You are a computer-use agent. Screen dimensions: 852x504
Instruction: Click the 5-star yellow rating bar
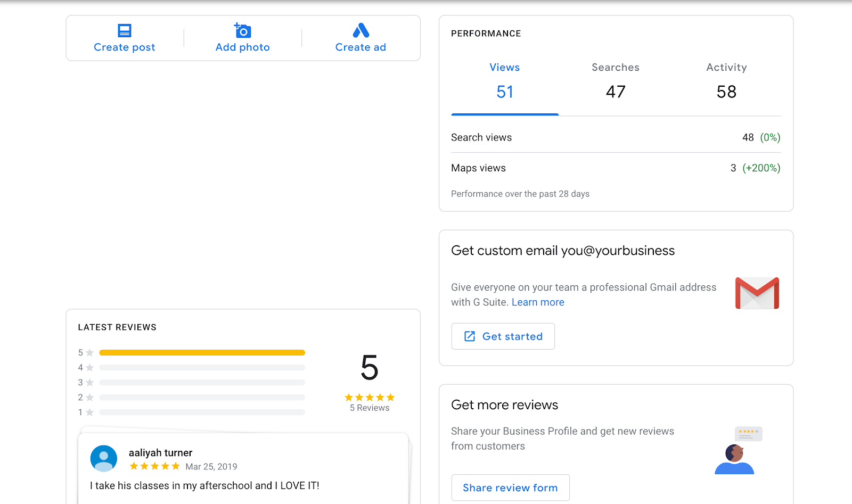pyautogui.click(x=202, y=353)
